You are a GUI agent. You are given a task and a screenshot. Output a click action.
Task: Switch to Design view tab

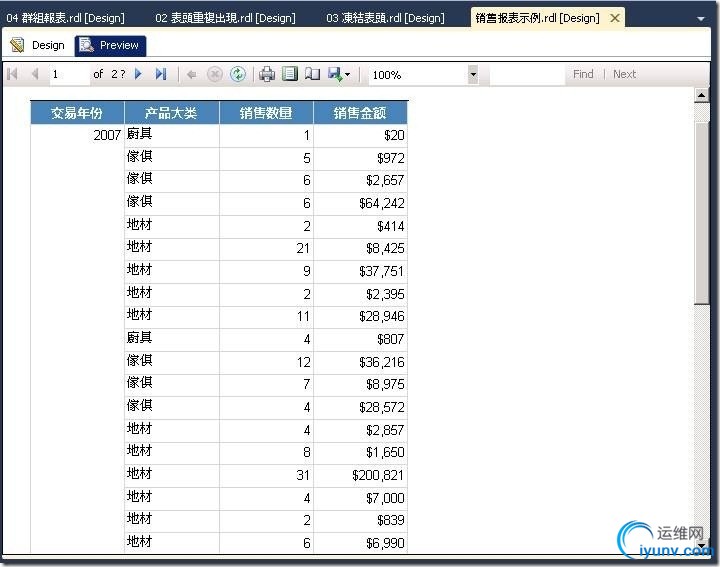(38, 45)
